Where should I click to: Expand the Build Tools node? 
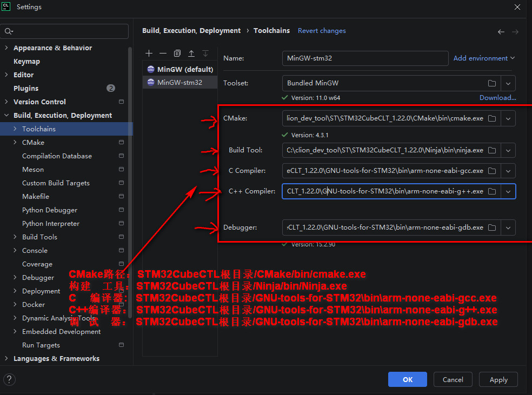pyautogui.click(x=15, y=237)
